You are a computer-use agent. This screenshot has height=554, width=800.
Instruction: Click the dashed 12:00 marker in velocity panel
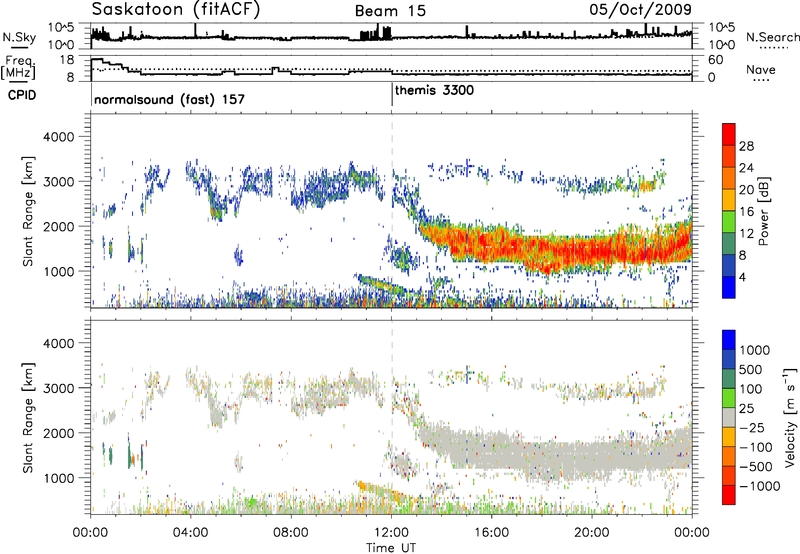392,417
